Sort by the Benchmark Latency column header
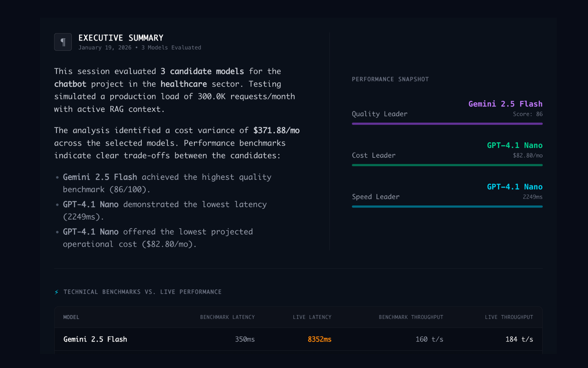Image resolution: width=588 pixels, height=368 pixels. point(227,317)
